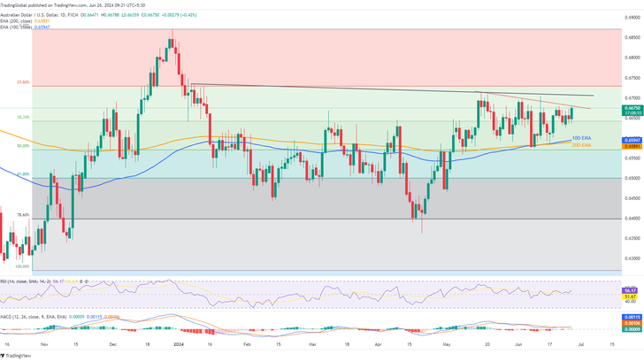Viewport: 644px width, 362px height.
Task: Click the 100-EMA annotation text on chart
Action: tap(581, 138)
